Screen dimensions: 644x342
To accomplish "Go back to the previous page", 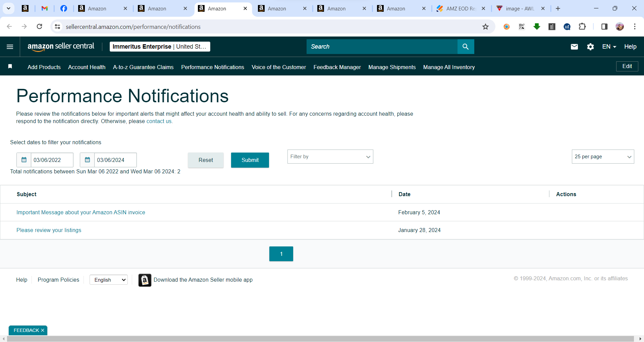I will [9, 26].
